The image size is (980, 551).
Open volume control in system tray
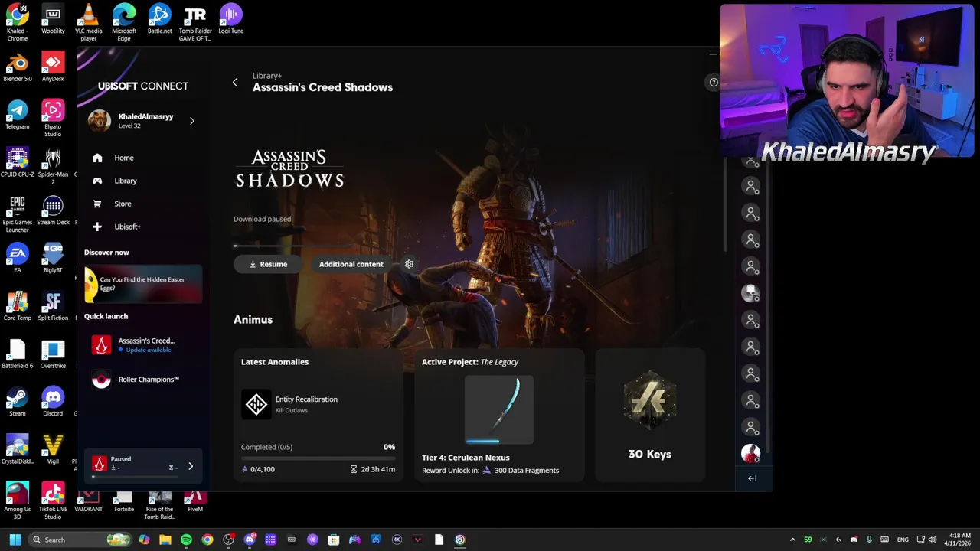[x=934, y=540]
